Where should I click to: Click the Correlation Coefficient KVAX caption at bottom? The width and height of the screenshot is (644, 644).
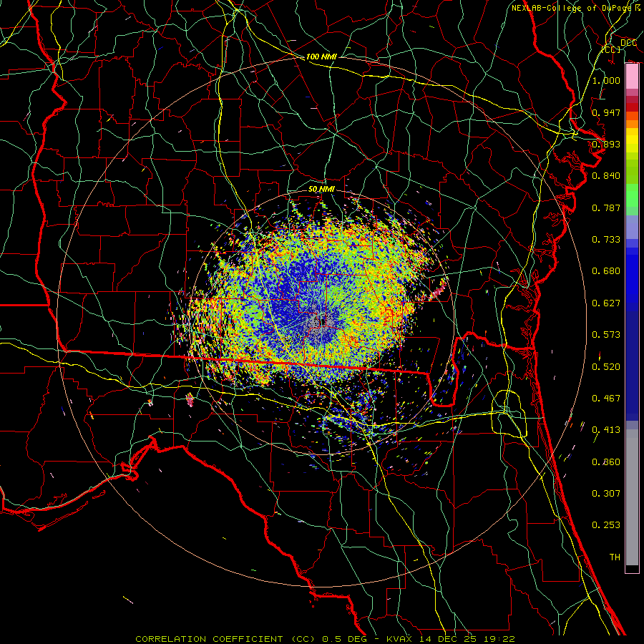click(x=325, y=639)
